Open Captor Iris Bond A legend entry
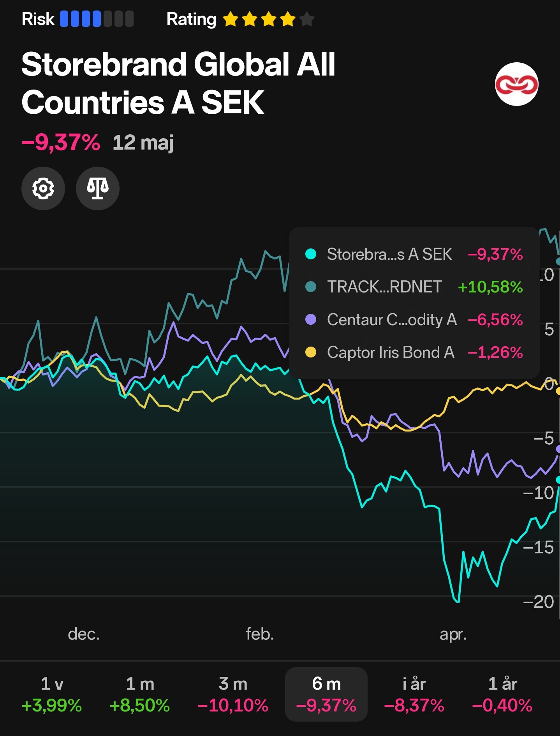Viewport: 560px width, 736px height. click(391, 352)
